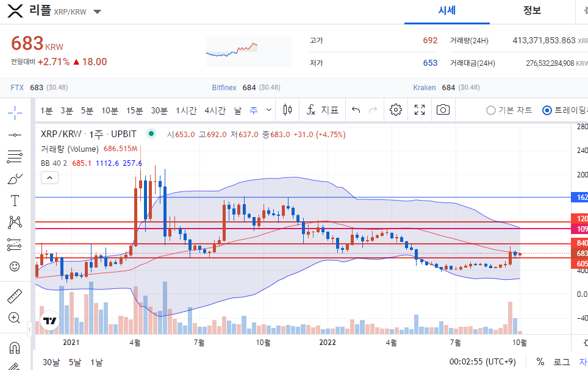Take a chart snapshot with camera
Screen dimensions: 588x370
tap(443, 110)
